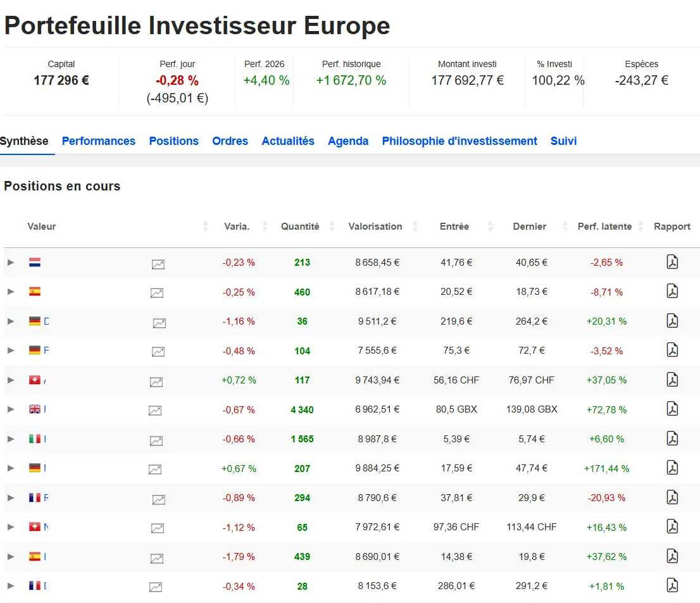Click the 139,08 GBX last price

coord(532,409)
